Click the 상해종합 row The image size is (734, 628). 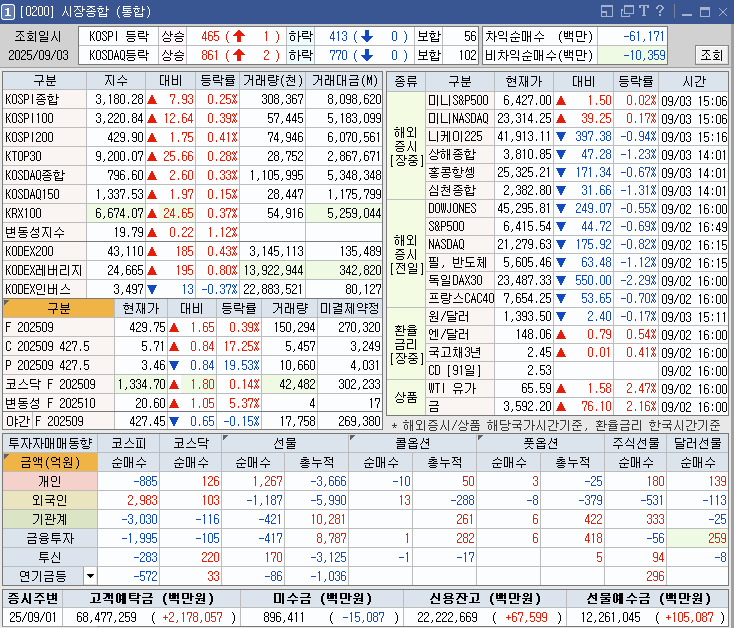pyautogui.click(x=577, y=154)
